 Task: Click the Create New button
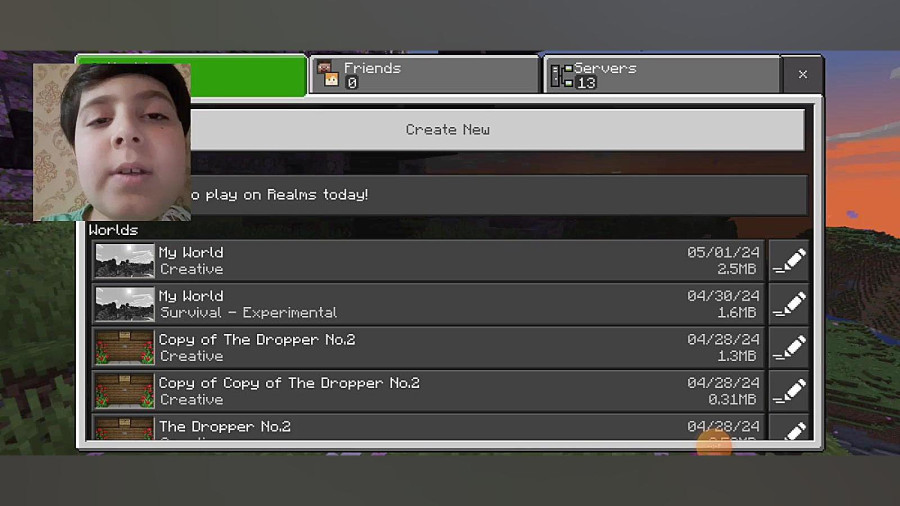[448, 130]
